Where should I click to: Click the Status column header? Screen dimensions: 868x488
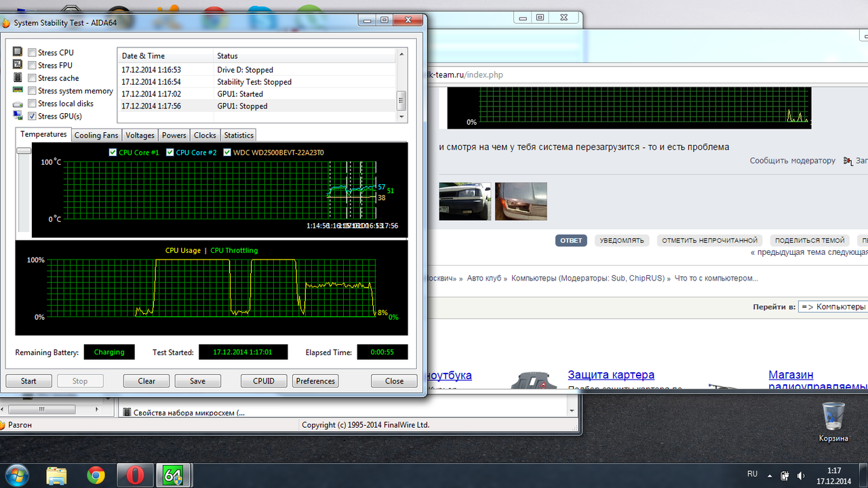coord(304,56)
